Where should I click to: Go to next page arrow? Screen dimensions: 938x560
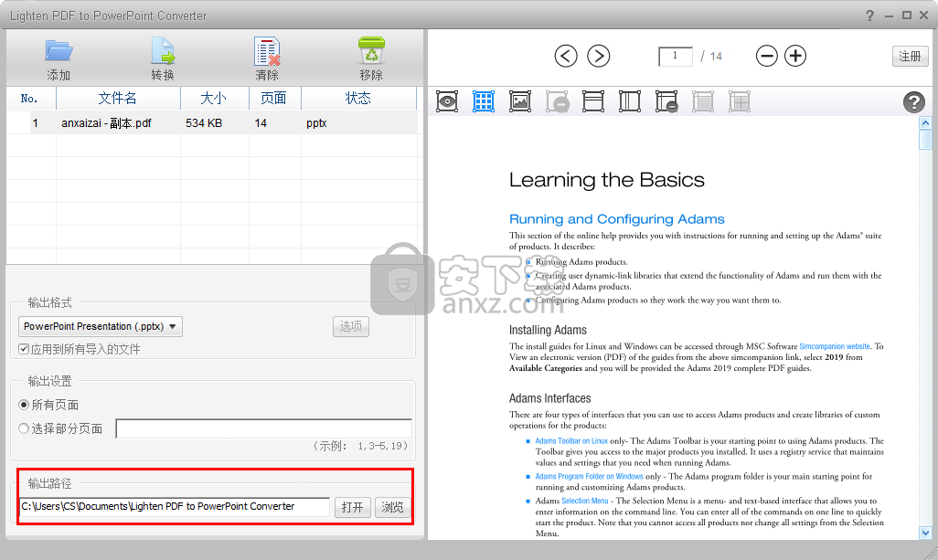click(x=598, y=56)
